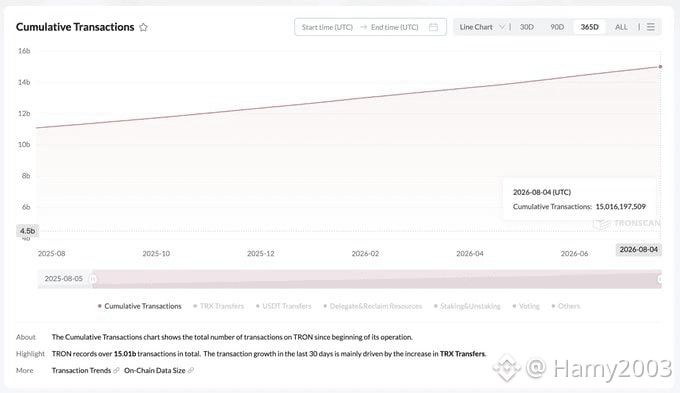Show the ALL time range

click(621, 27)
